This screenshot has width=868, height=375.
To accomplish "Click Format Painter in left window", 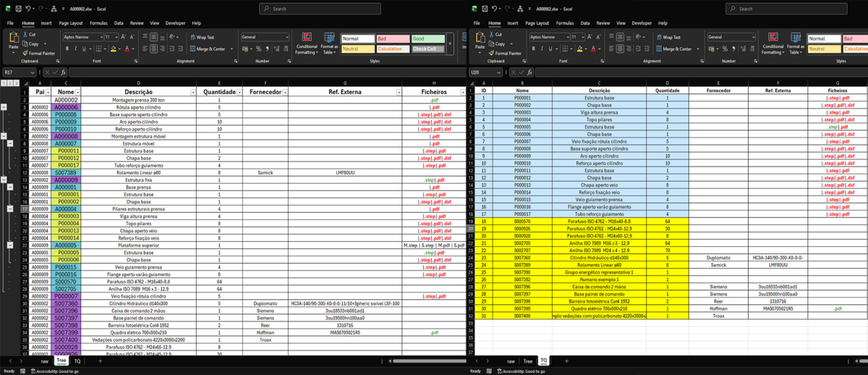I will click(39, 53).
